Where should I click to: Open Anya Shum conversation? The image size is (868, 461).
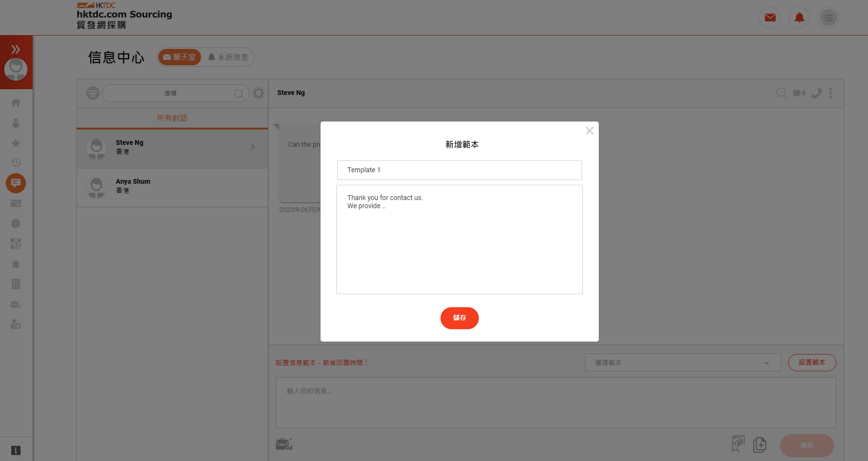[x=172, y=188]
